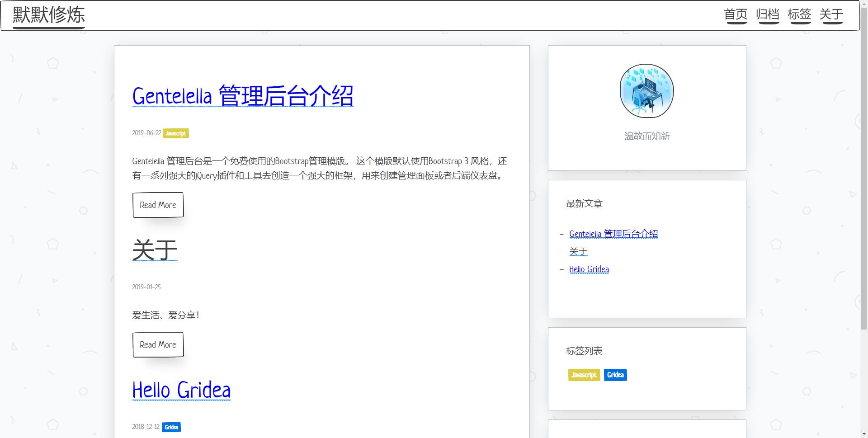This screenshot has width=868, height=438.
Task: Click the avatar image in the sidebar
Action: point(646,90)
